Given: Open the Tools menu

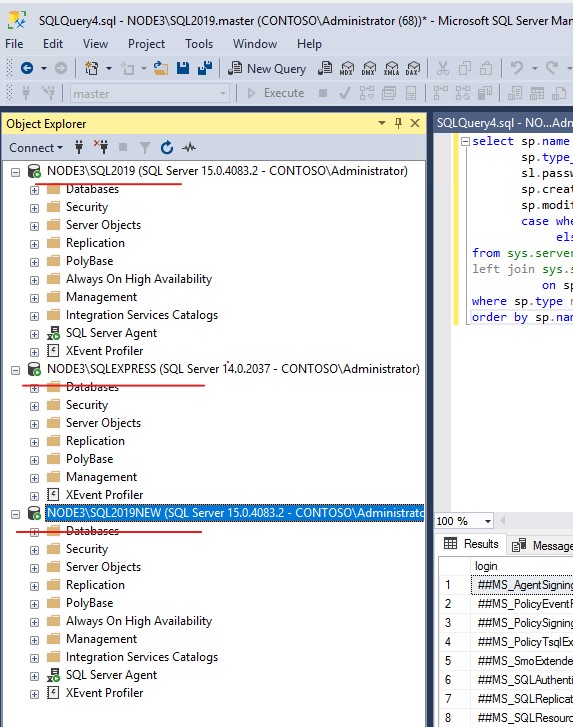Looking at the screenshot, I should pyautogui.click(x=199, y=44).
